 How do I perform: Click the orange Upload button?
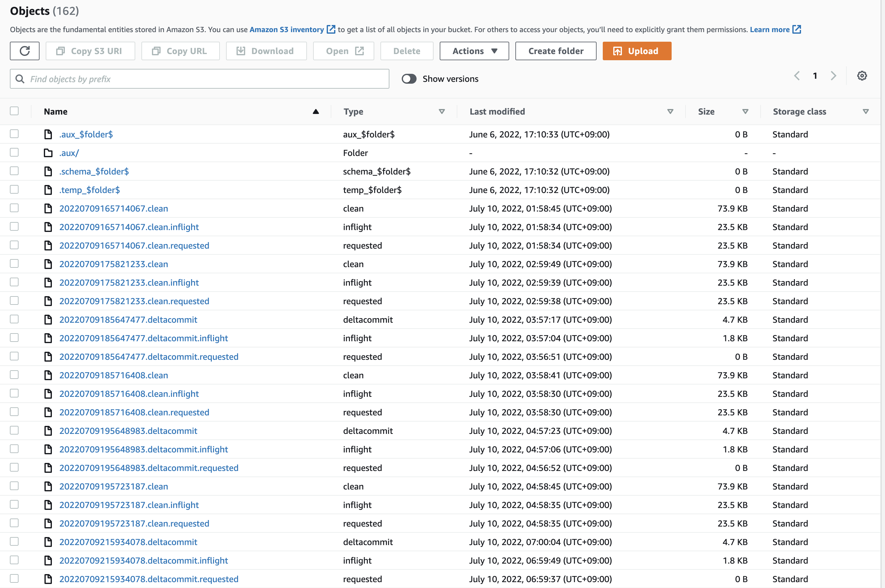click(x=637, y=51)
